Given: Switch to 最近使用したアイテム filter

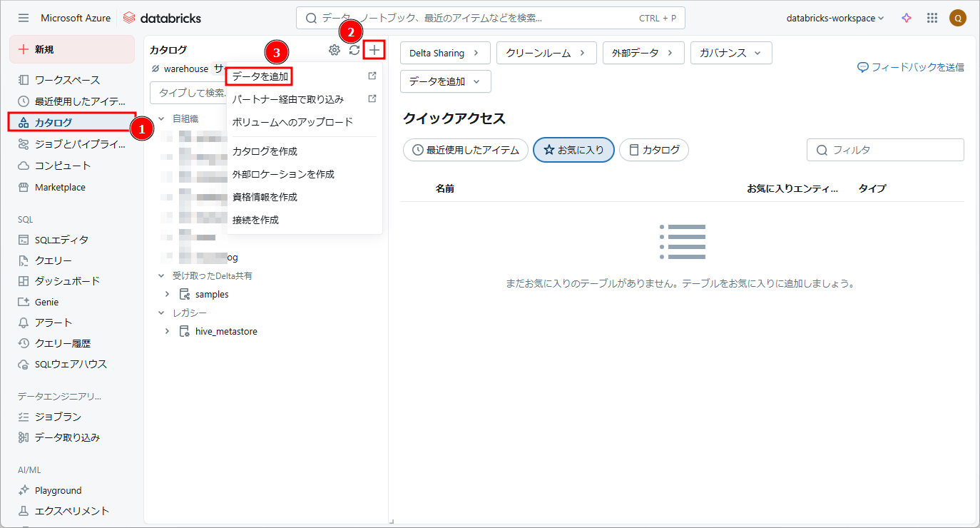Looking at the screenshot, I should (x=466, y=150).
